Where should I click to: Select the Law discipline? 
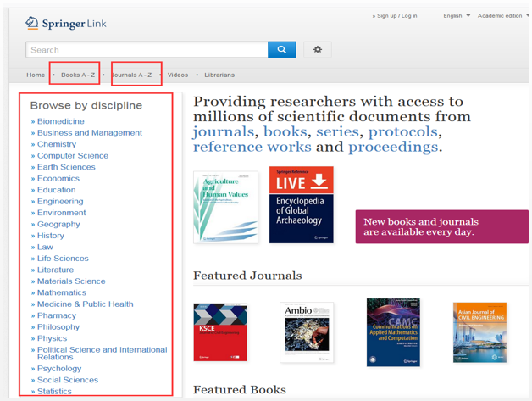point(45,247)
